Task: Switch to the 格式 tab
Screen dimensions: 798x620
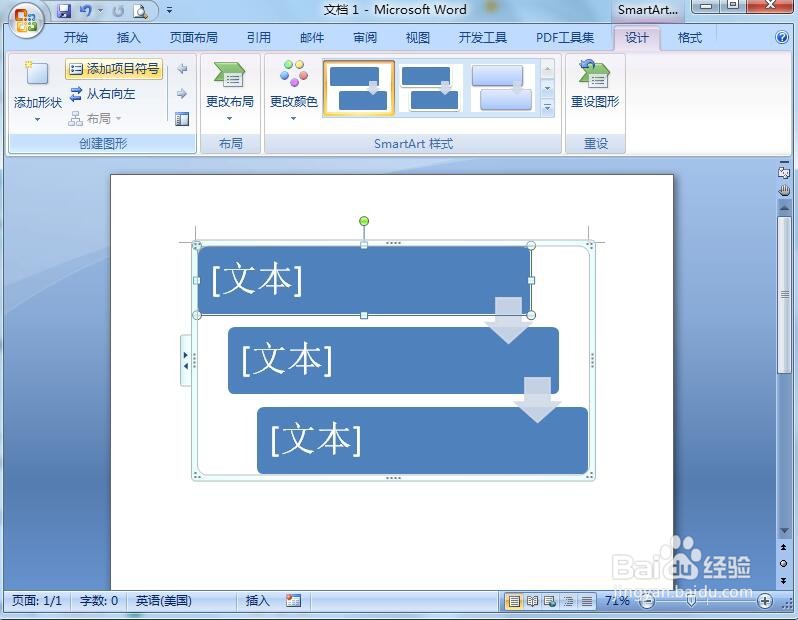Action: tap(690, 38)
